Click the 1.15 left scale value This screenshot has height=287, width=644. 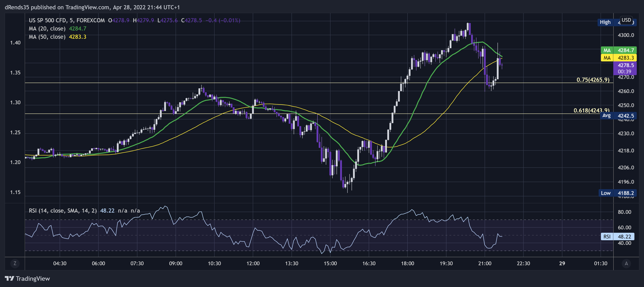coord(15,192)
